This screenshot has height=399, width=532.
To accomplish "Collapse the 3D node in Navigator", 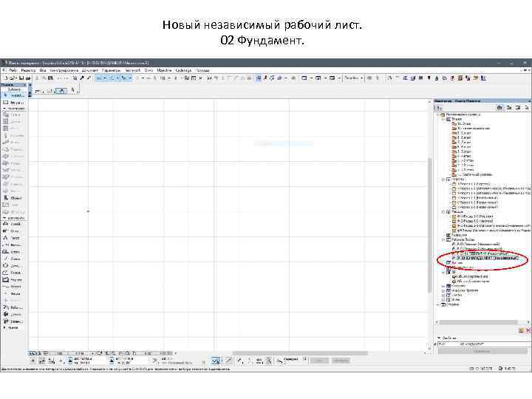I will pyautogui.click(x=443, y=272).
